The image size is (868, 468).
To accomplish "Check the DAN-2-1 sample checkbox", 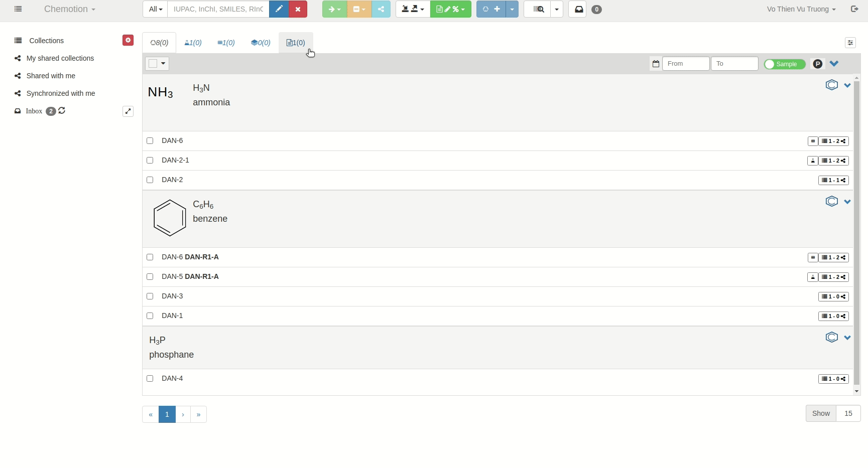I will [150, 161].
